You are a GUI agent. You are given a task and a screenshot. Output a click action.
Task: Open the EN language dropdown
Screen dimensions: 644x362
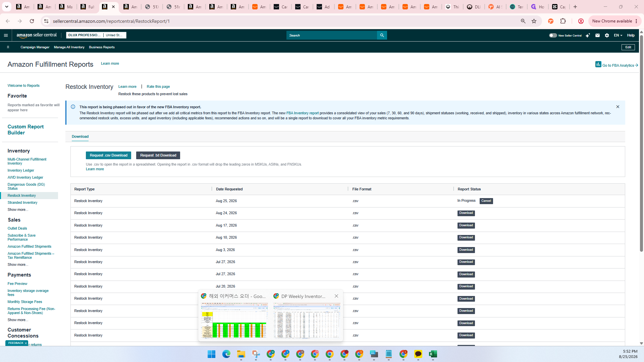[x=618, y=35]
